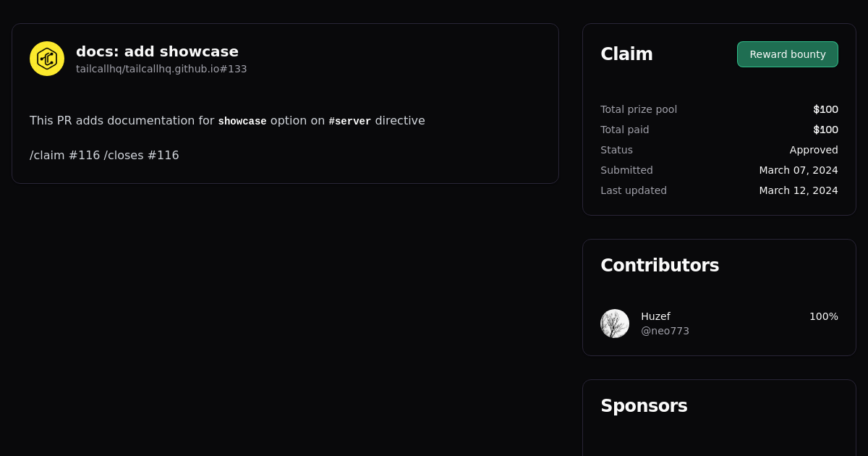
Task: Click the @neo773 username link
Action: [x=665, y=331]
